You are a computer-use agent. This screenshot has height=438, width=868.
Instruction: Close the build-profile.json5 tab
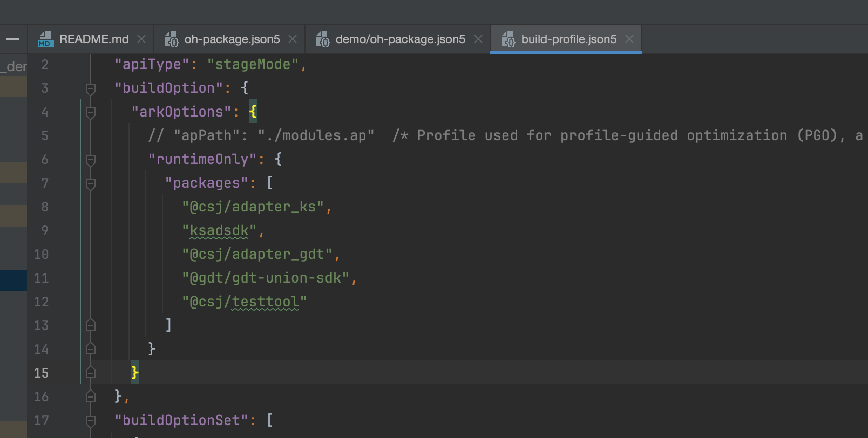(x=629, y=39)
